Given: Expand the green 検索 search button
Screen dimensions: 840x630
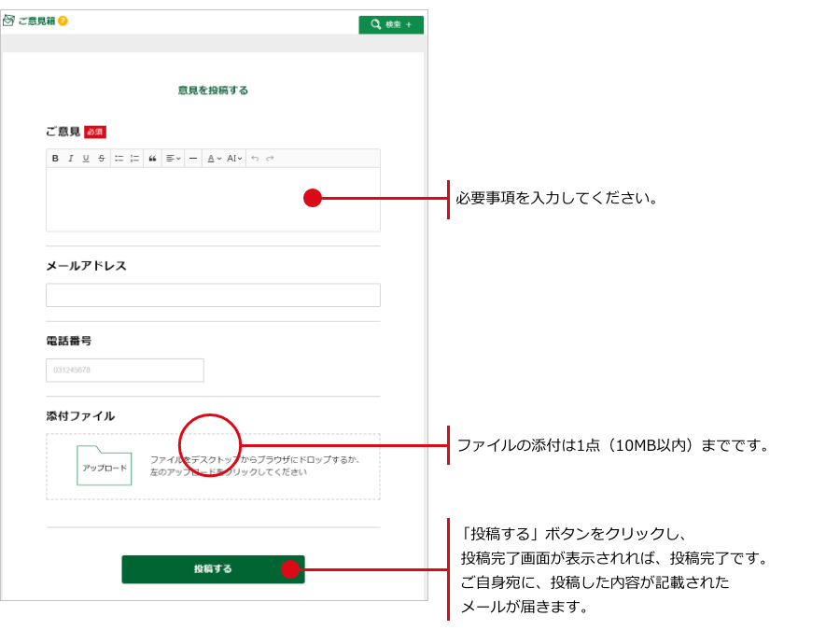Looking at the screenshot, I should [391, 24].
